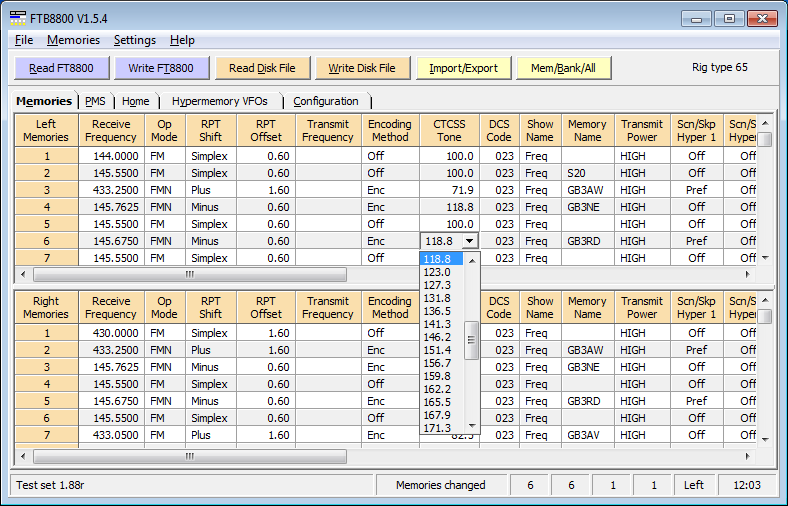Image resolution: width=788 pixels, height=506 pixels.
Task: Switch to the PMS tab
Action: (x=96, y=101)
